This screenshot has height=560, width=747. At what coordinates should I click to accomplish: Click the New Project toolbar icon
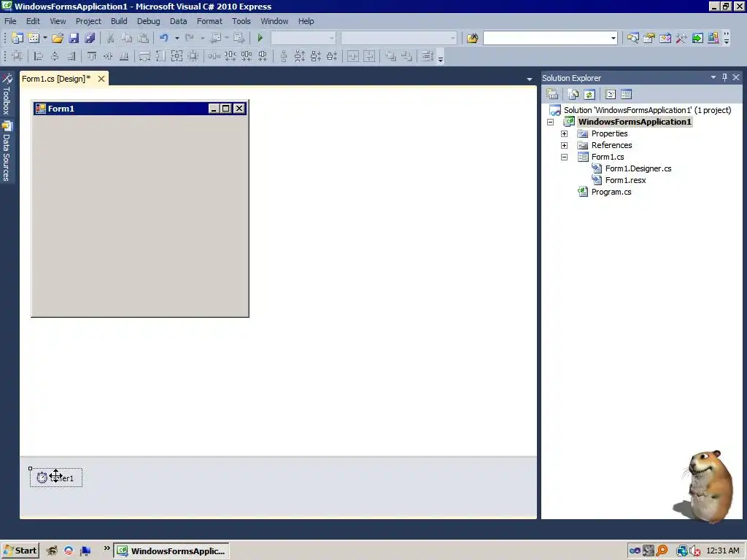tap(18, 38)
